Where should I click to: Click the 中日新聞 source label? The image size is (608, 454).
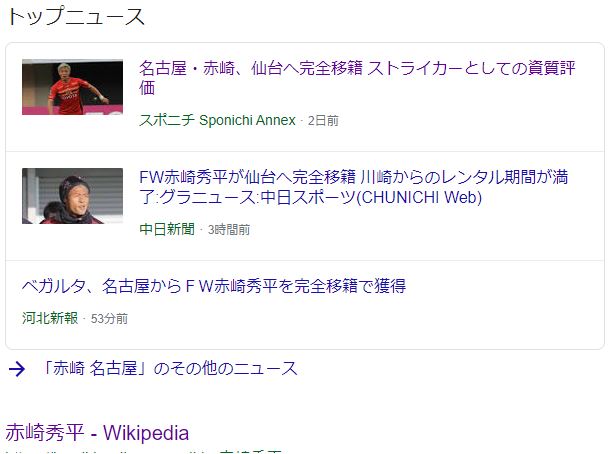pos(167,229)
